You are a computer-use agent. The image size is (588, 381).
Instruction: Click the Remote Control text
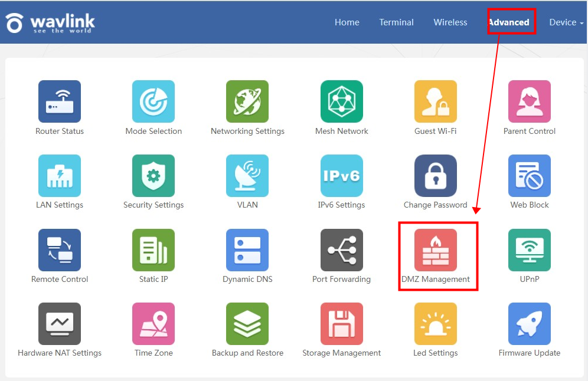pyautogui.click(x=60, y=279)
